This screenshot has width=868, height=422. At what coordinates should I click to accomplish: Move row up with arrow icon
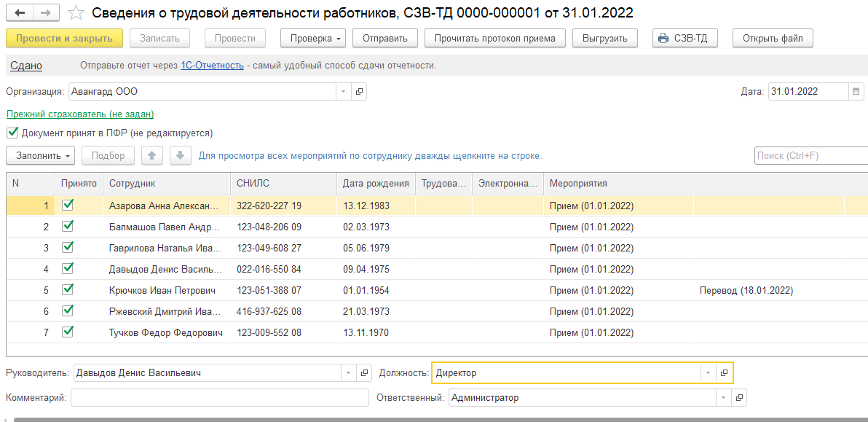coord(151,155)
